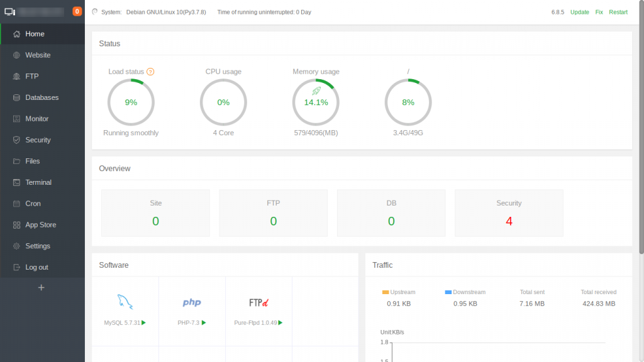Click the FTPd Pure-Ftpd logo icon
Viewport: 644px width, 362px height.
point(258,302)
